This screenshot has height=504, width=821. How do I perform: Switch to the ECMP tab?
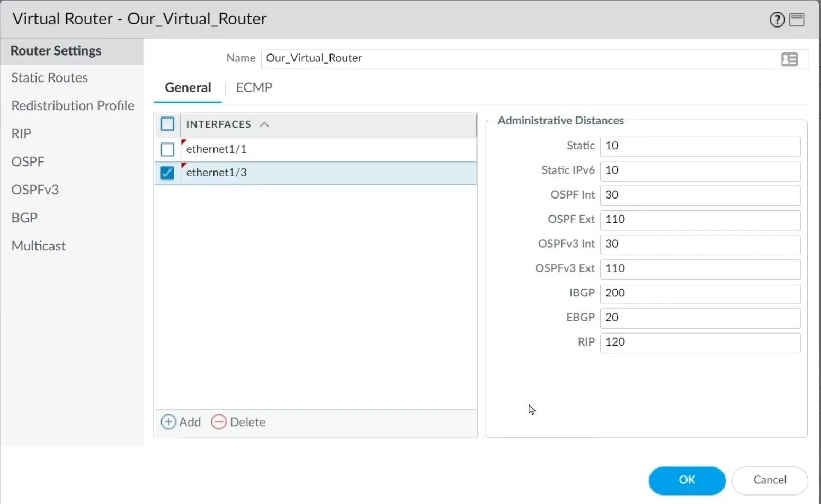(x=254, y=87)
